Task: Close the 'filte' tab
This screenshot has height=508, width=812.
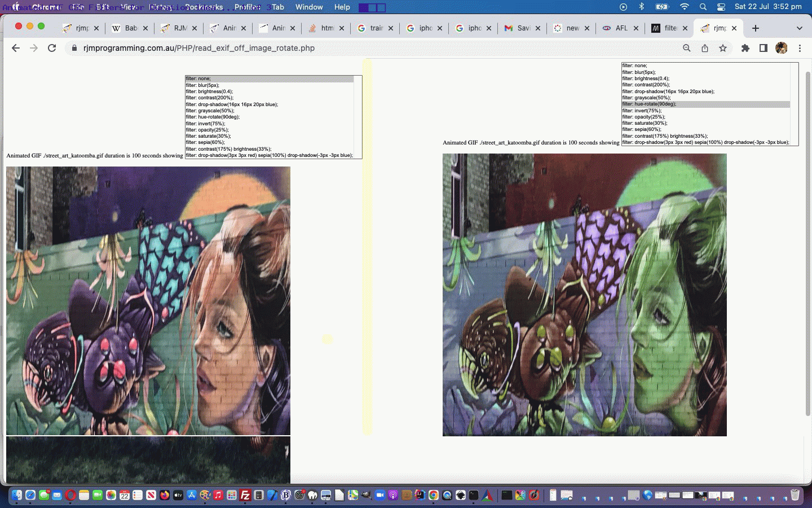Action: [685, 28]
